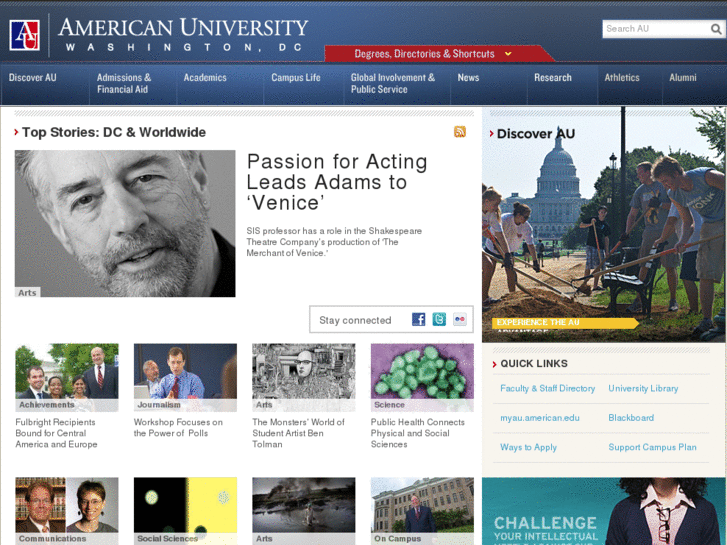Open the Academics menu
Viewport: 727px width, 545px height.
click(x=205, y=77)
